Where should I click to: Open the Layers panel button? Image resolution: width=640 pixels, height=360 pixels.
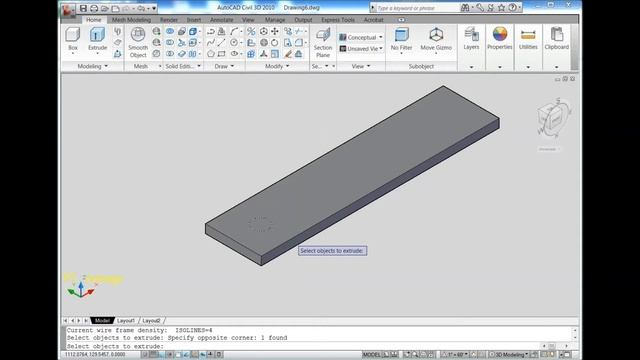tap(471, 39)
